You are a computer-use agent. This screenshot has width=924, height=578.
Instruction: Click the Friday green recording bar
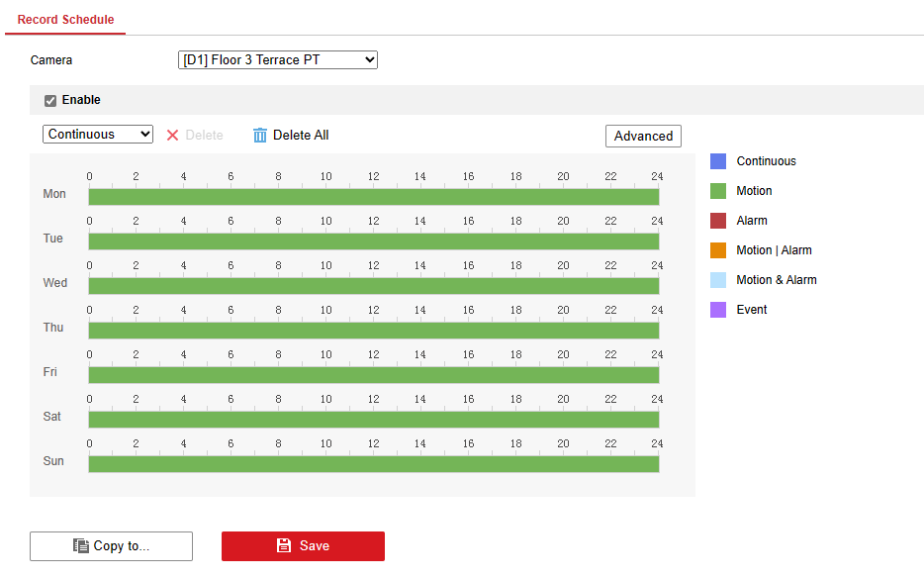(373, 375)
